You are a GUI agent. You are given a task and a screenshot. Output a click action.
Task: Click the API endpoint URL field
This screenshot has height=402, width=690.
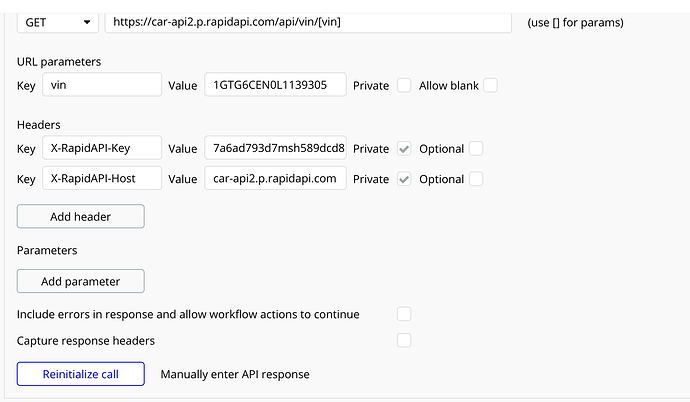click(x=307, y=21)
